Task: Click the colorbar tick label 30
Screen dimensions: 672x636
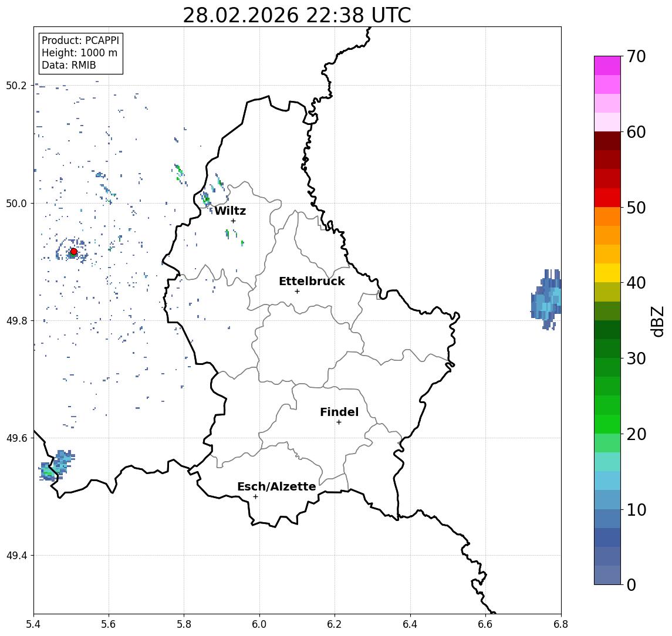Action: coord(636,358)
